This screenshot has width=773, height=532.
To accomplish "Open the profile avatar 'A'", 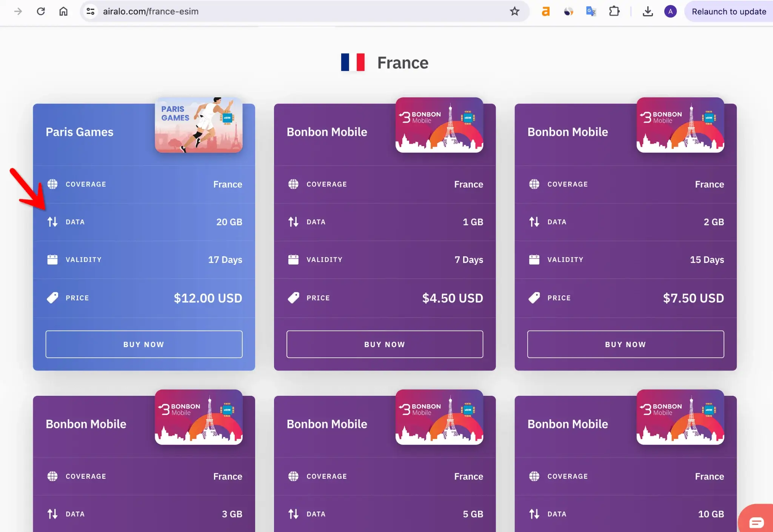I will (670, 11).
